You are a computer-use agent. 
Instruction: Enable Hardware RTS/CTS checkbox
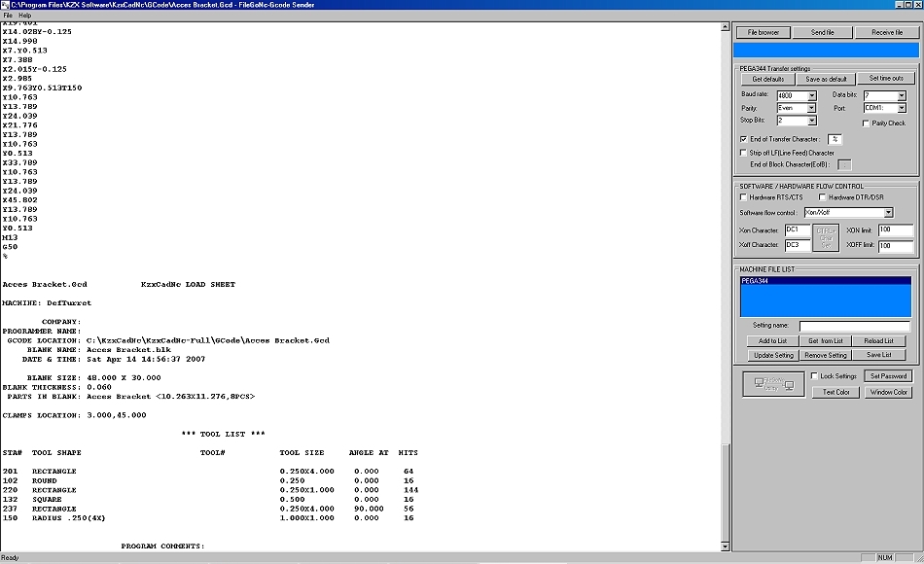pos(744,197)
